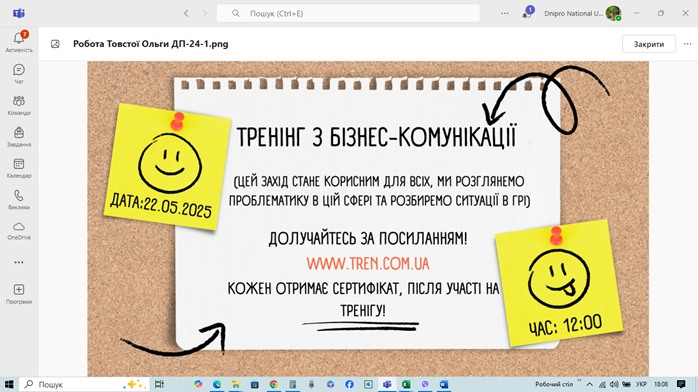Open Excel from the Windows taskbar

pyautogui.click(x=406, y=384)
